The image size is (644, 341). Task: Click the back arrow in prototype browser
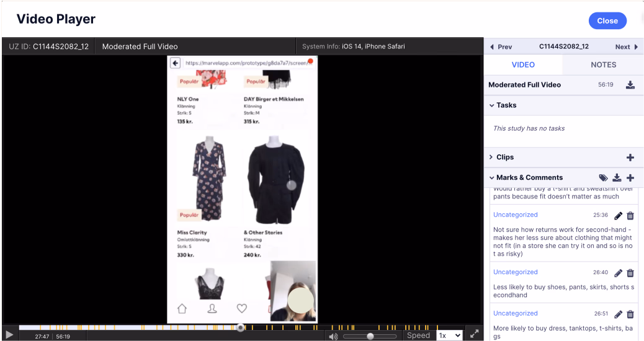(176, 63)
